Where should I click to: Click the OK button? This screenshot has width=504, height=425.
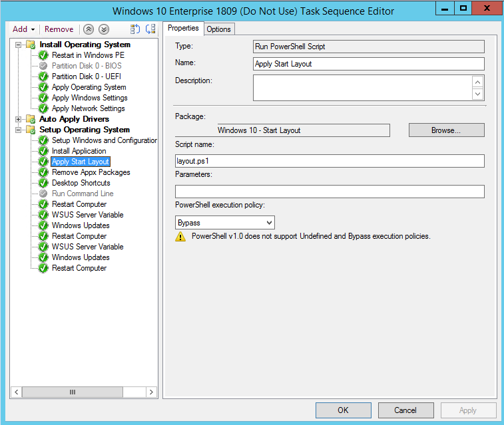[x=344, y=410]
